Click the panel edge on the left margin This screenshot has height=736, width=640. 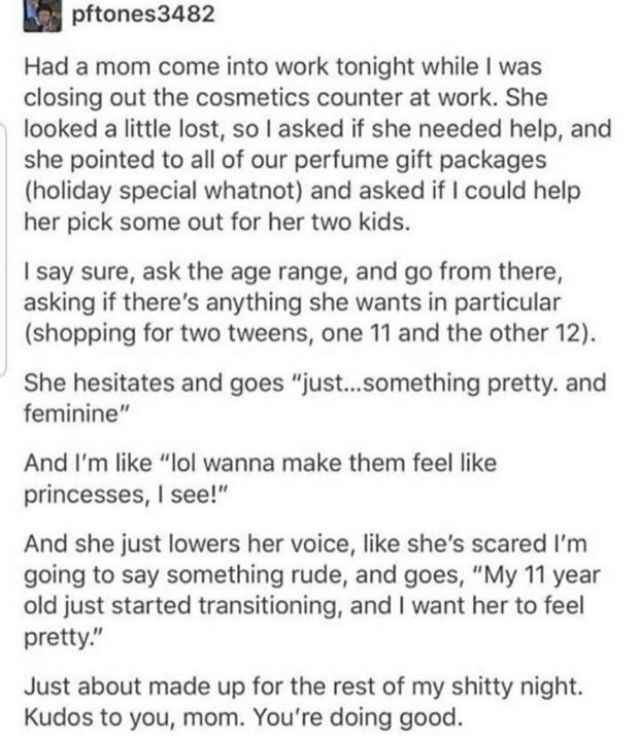pos(3,250)
